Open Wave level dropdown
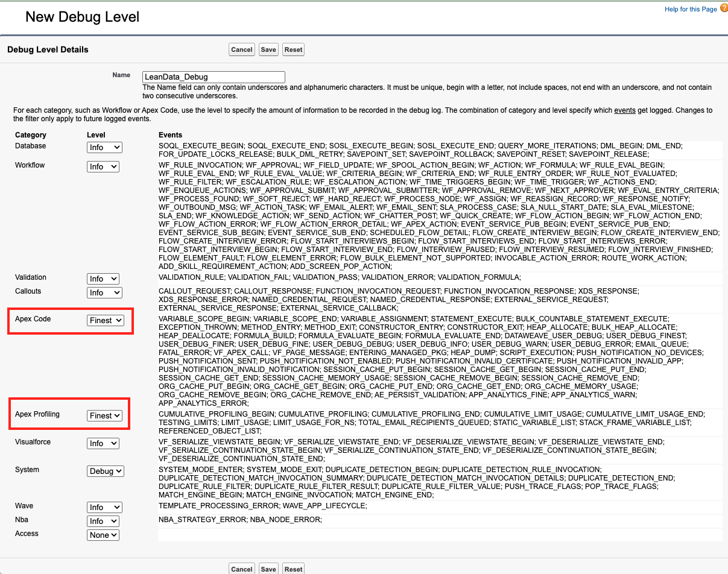Image resolution: width=728 pixels, height=574 pixels. coord(104,507)
